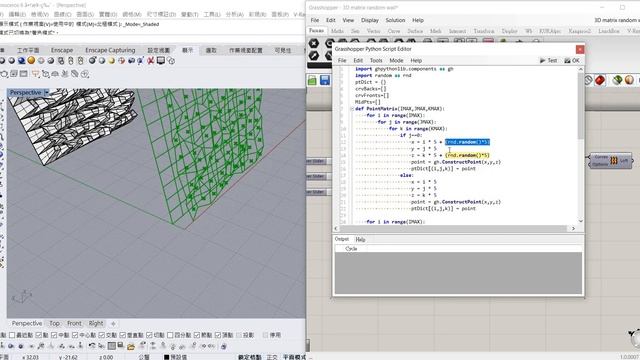The height and width of the screenshot is (360, 640).
Task: Toggle the 中點 osnap checkbox
Action: pyautogui.click(x=54, y=335)
